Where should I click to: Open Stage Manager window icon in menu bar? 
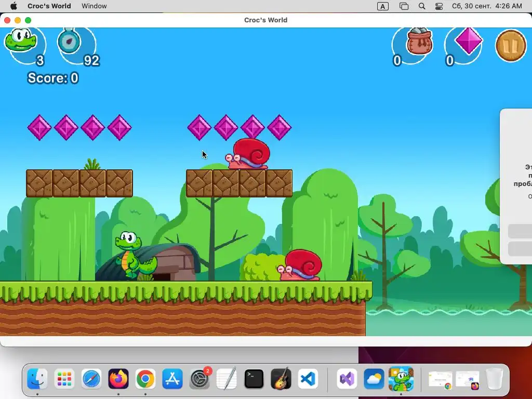point(404,6)
